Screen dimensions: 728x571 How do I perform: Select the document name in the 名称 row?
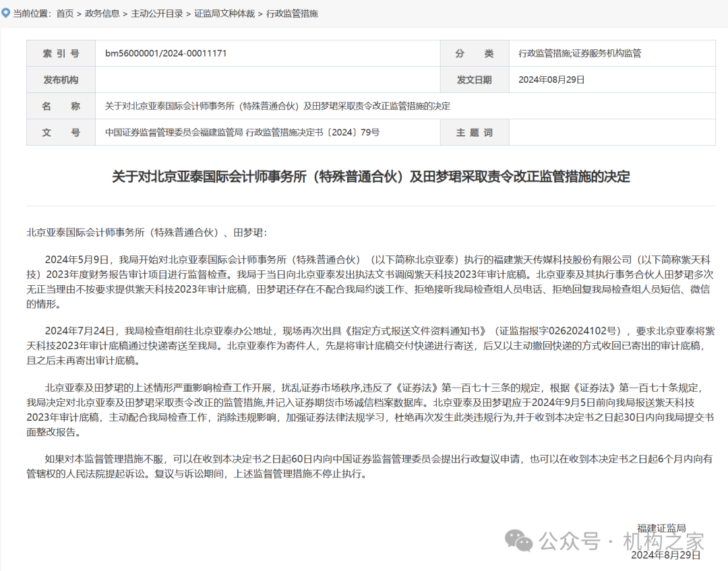[277, 107]
